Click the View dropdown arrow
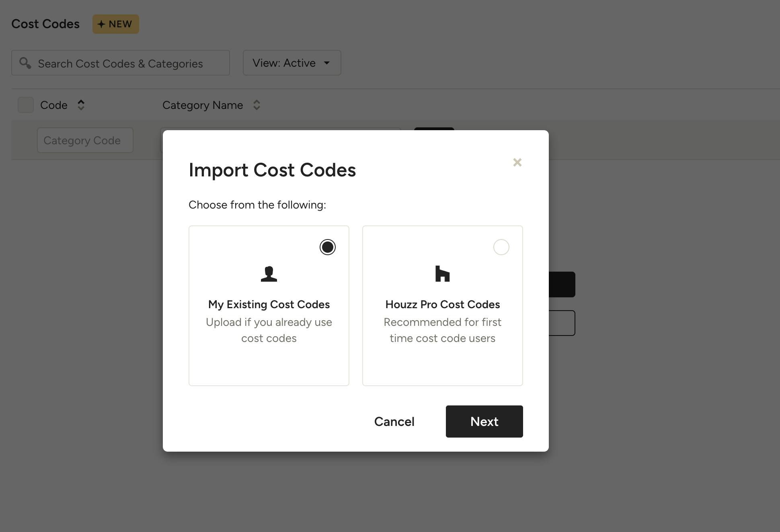This screenshot has height=532, width=780. (x=327, y=63)
